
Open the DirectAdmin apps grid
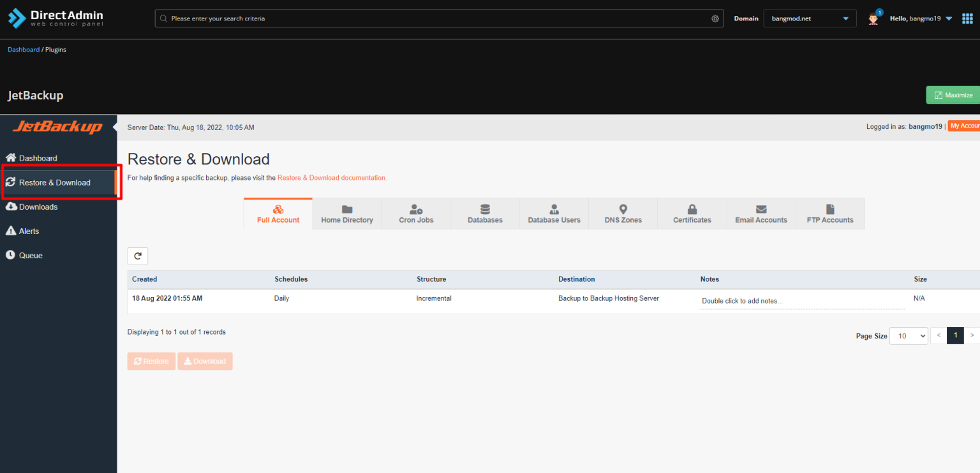point(967,18)
